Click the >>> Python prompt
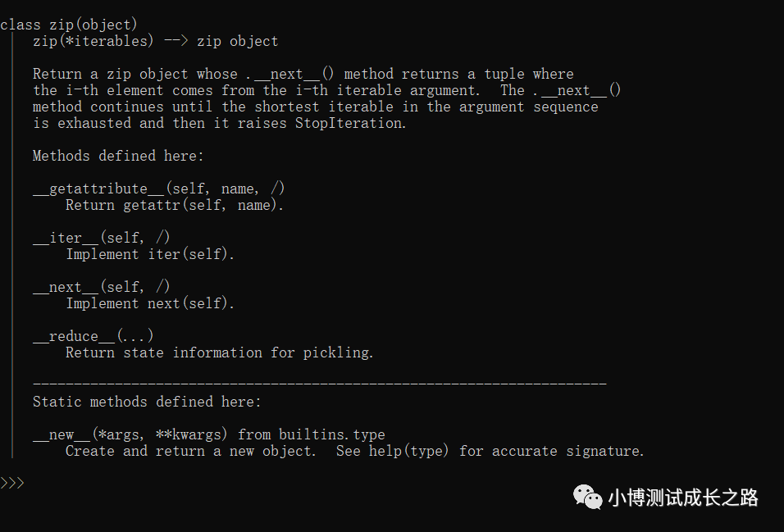Screen dimensions: 784x532 click(12, 483)
